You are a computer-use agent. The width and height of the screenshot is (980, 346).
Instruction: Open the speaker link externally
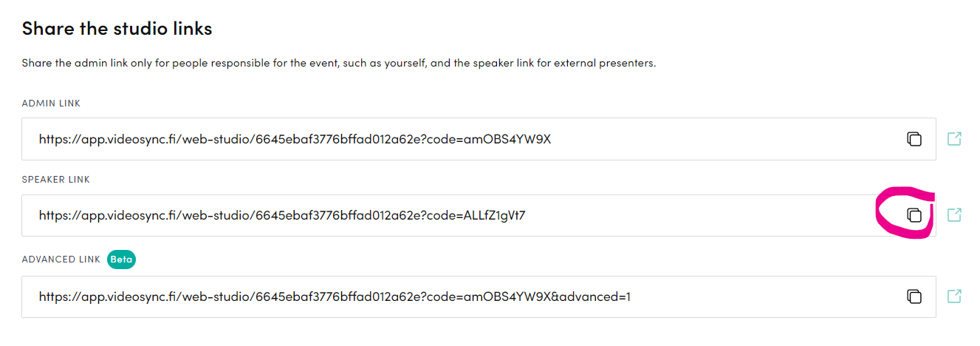coord(954,215)
